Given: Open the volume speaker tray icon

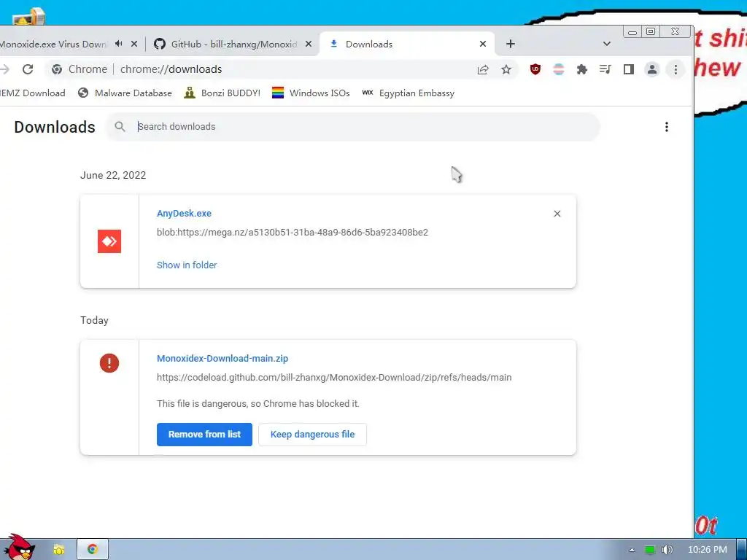Looking at the screenshot, I should pyautogui.click(x=667, y=550).
